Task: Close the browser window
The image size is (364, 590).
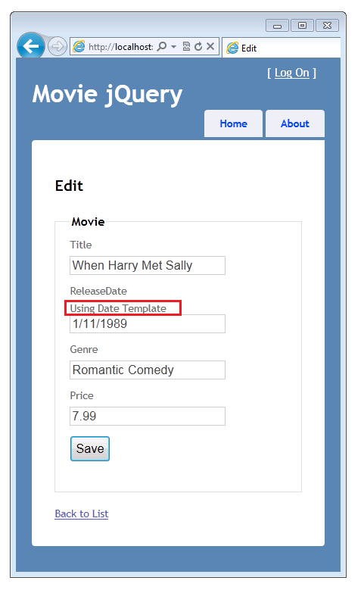Action: (x=327, y=26)
